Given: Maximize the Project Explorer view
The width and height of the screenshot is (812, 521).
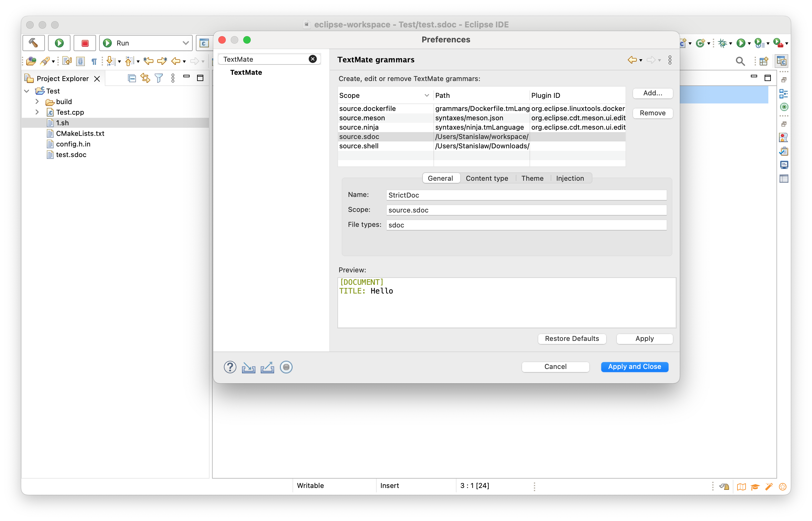Looking at the screenshot, I should pos(201,78).
